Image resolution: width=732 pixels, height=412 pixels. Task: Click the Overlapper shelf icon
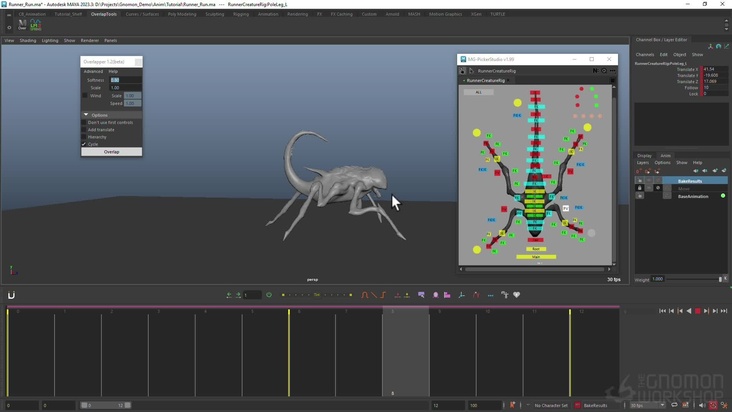pos(22,26)
